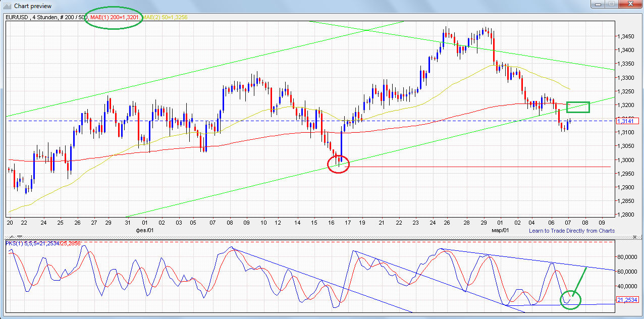Image resolution: width=644 pixels, height=319 pixels.
Task: Click the PKS(1) 5,5,5=21,2534 oscillator label
Action: (33, 243)
